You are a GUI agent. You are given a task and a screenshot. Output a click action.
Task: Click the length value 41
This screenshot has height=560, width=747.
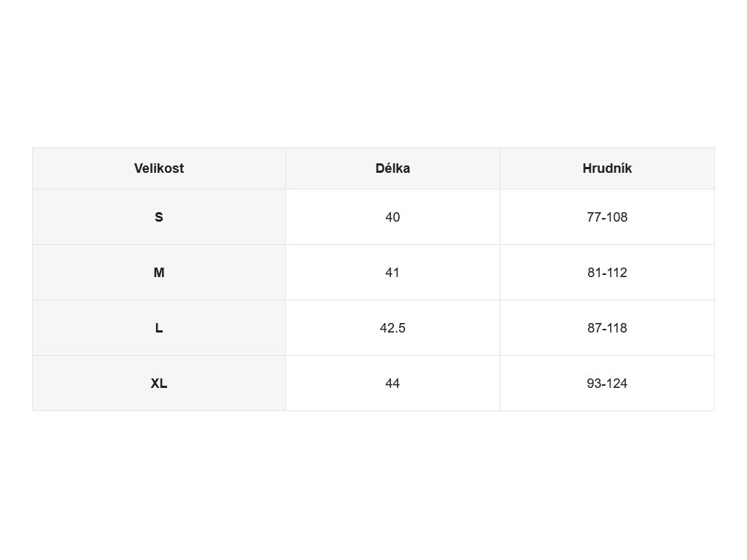point(392,273)
